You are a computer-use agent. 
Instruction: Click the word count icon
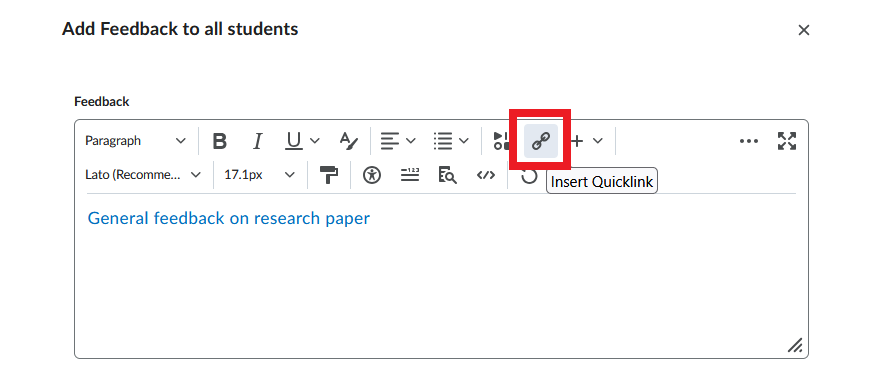410,175
